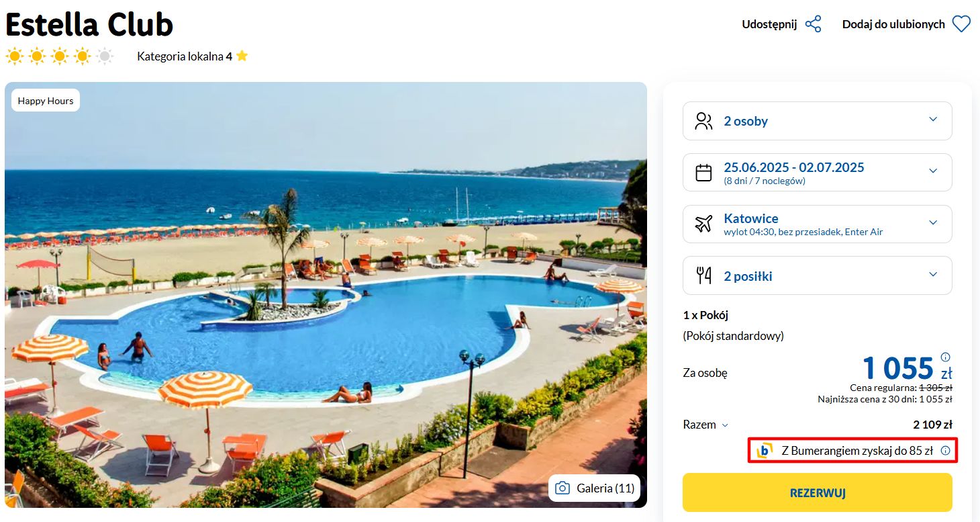This screenshot has height=522, width=980.
Task: Expand the Katowice departure dropdown chevron
Action: click(932, 222)
